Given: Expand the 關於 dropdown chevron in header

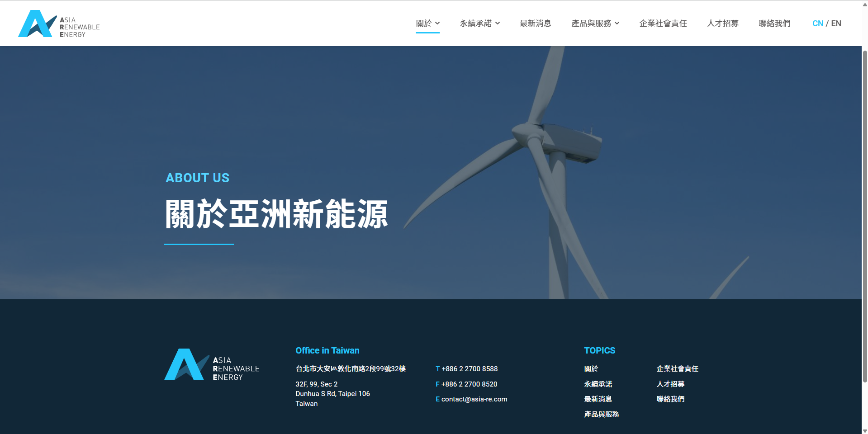Looking at the screenshot, I should tap(437, 23).
